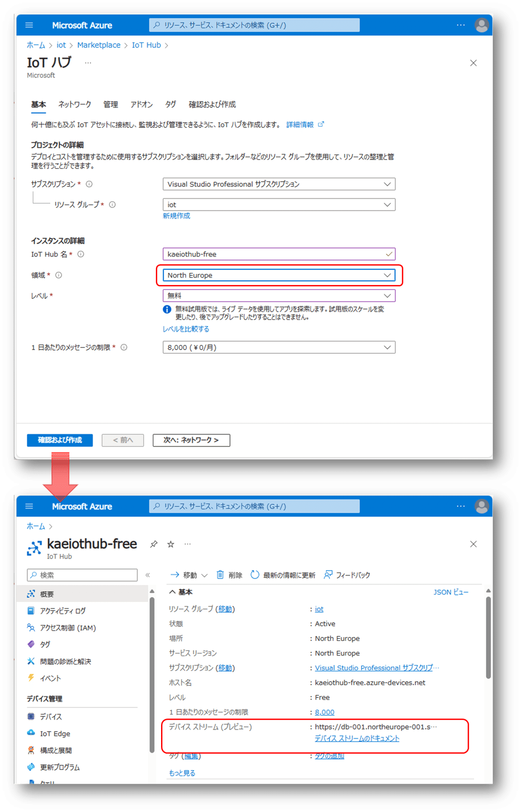Click 新規作成 link under resource group
Image resolution: width=521 pixels, height=812 pixels.
tap(176, 216)
